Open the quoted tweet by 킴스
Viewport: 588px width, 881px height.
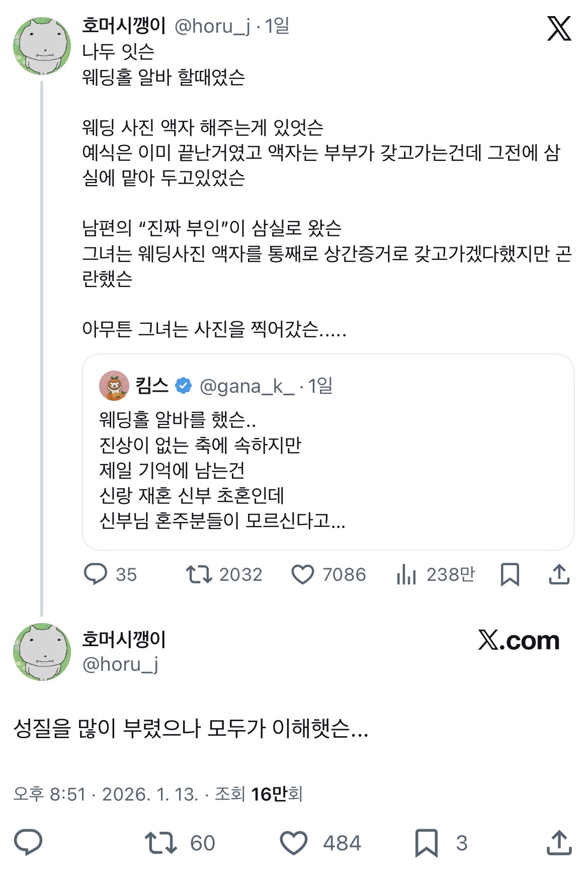327,470
